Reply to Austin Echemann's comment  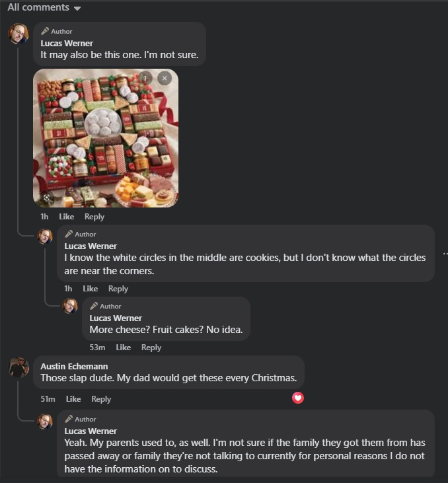[x=101, y=399]
